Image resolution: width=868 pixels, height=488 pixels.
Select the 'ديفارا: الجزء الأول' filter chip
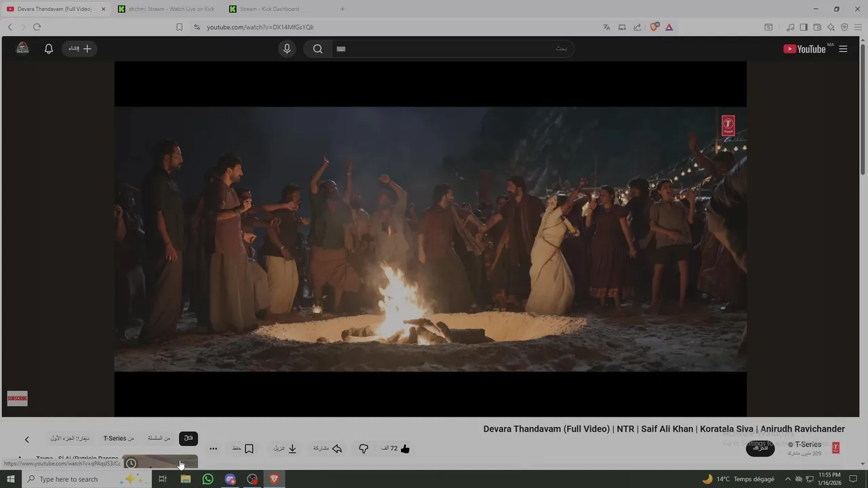[69, 439]
